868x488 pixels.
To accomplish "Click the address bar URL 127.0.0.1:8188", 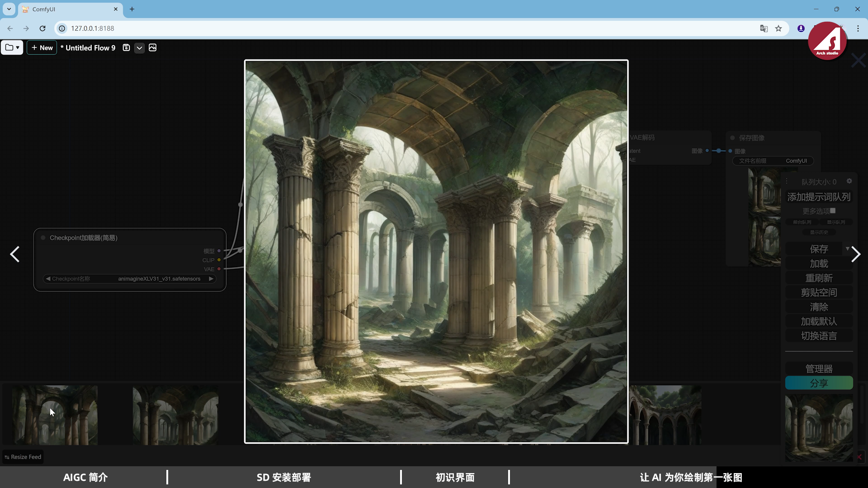I will click(x=93, y=28).
